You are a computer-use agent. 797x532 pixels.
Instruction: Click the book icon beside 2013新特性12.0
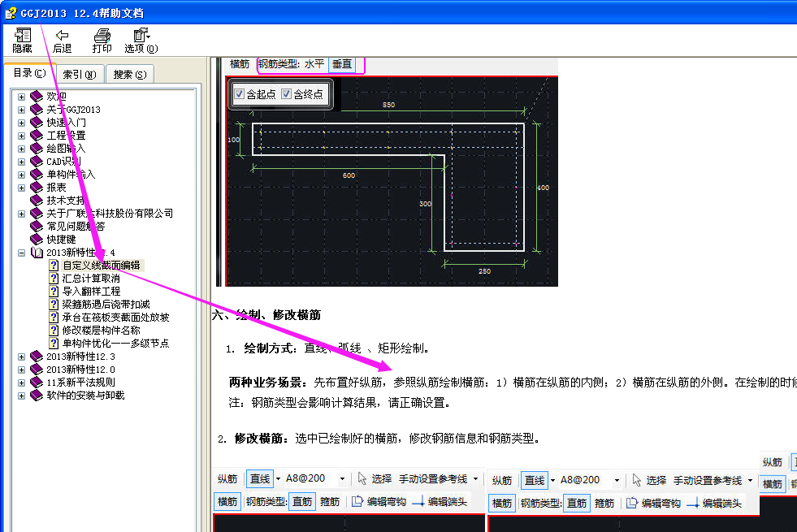point(36,369)
